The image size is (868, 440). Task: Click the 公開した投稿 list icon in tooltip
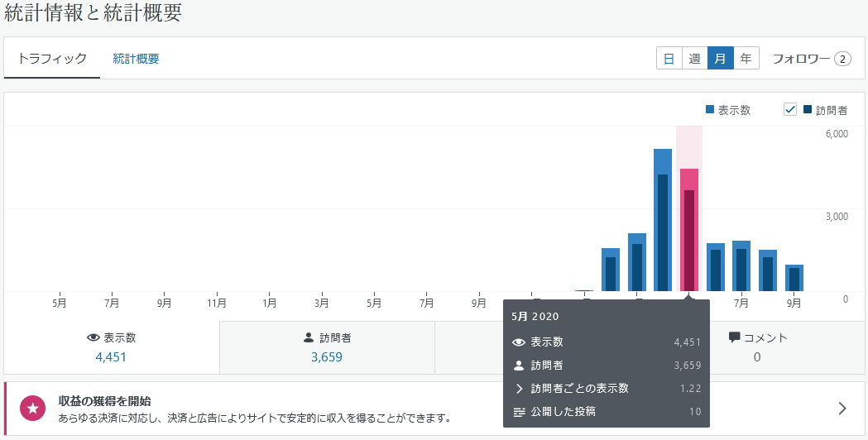(520, 412)
